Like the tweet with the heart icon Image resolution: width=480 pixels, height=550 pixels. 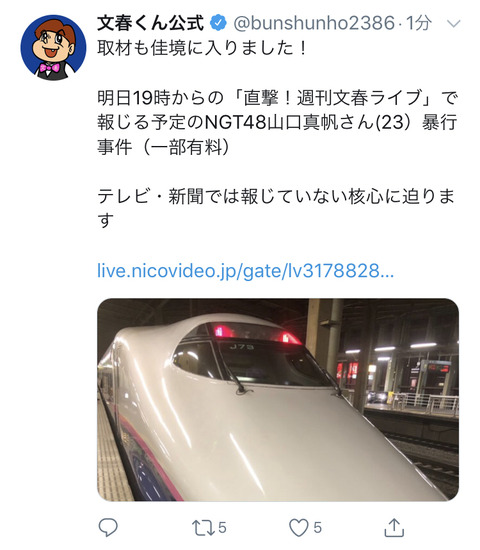tap(298, 528)
